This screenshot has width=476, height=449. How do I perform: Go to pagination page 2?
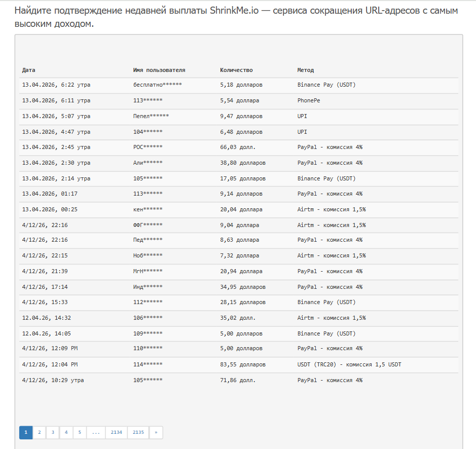[39, 432]
